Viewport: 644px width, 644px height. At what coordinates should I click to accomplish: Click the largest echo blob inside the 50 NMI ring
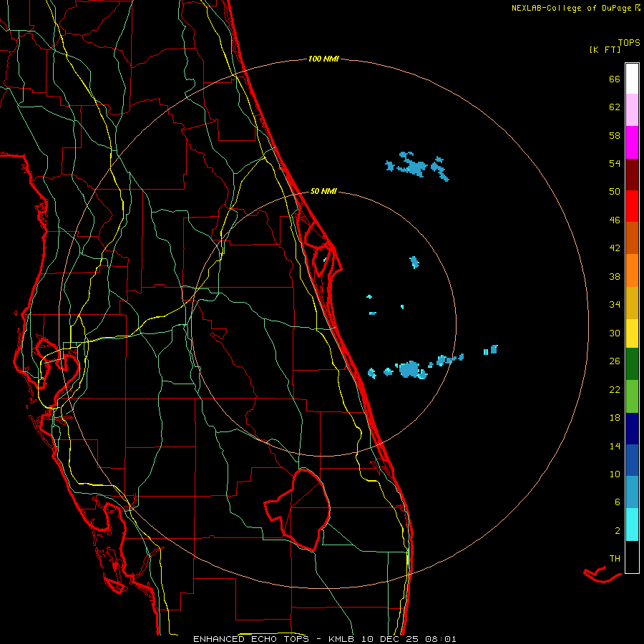[x=410, y=369]
